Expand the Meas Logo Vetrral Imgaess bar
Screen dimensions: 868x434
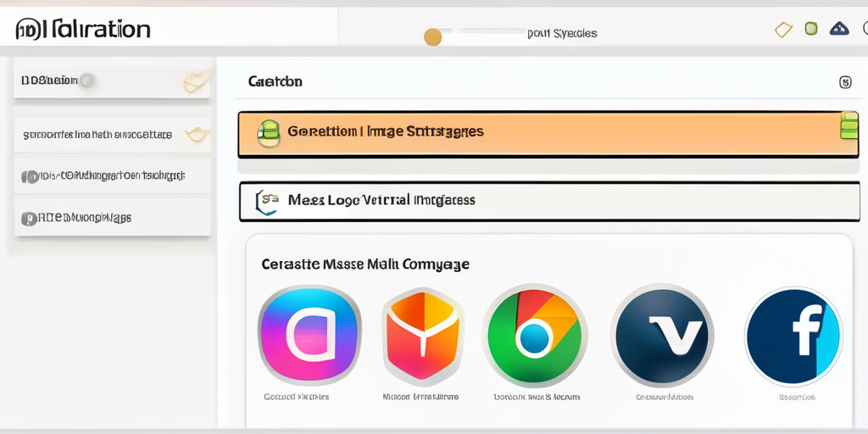548,201
